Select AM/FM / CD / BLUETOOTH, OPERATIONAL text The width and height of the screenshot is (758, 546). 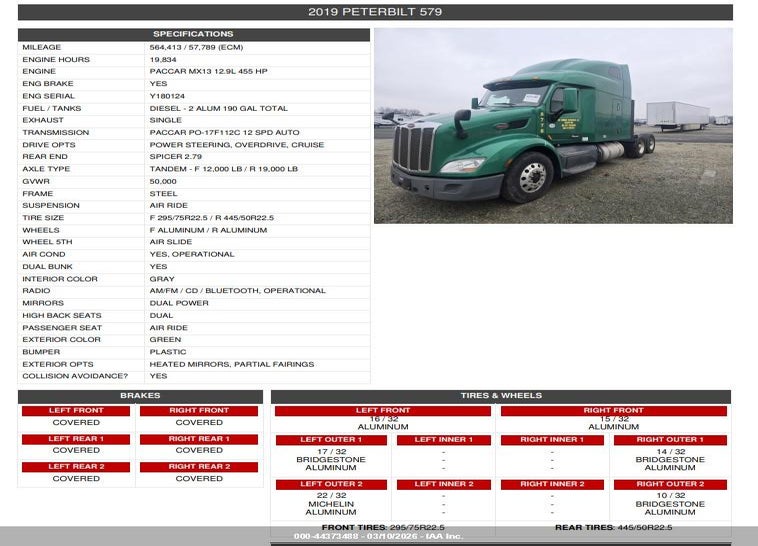[237, 291]
